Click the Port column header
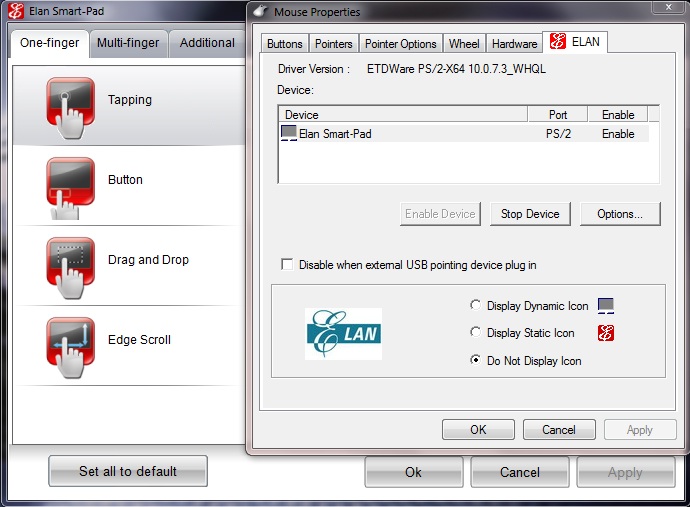690x507 pixels. point(558,114)
